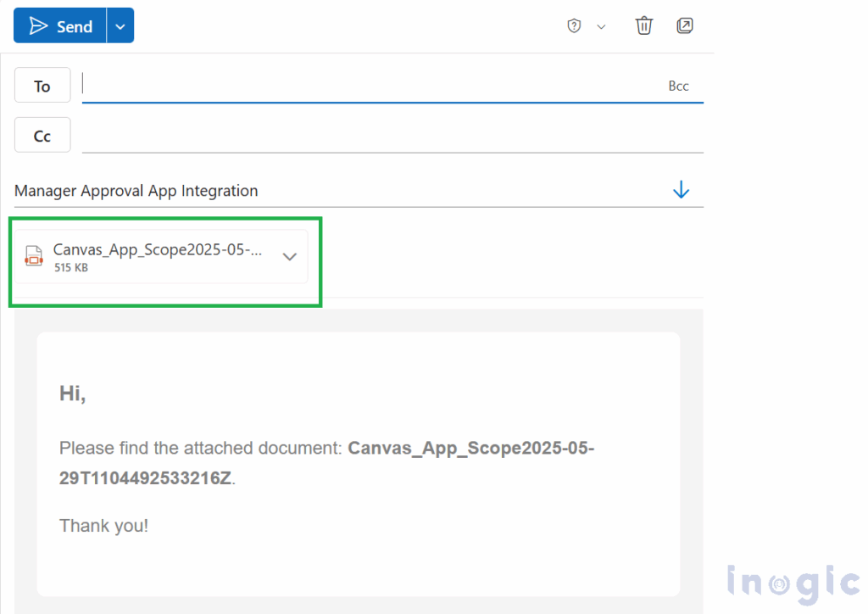Open the Send options dropdown chevron
This screenshot has height=614, width=868.
pyautogui.click(x=120, y=25)
